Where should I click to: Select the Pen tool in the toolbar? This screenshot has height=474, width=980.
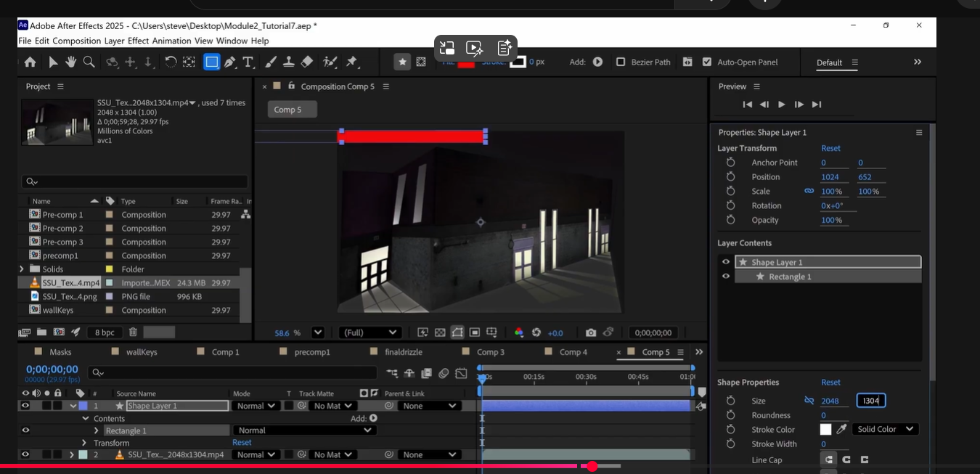(x=230, y=62)
